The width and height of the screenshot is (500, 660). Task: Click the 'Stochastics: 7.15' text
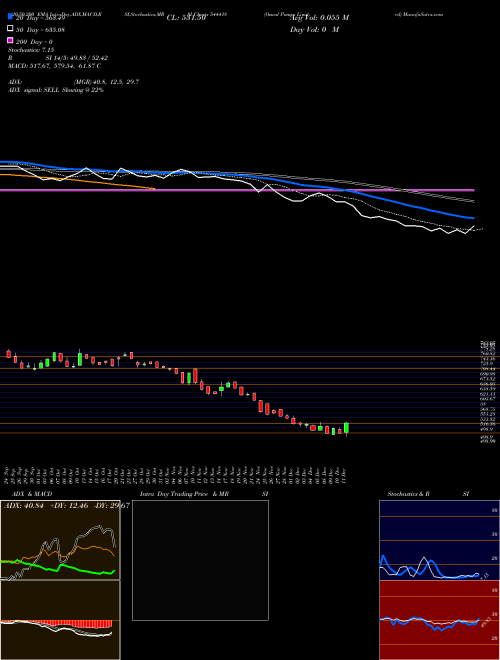click(x=31, y=50)
